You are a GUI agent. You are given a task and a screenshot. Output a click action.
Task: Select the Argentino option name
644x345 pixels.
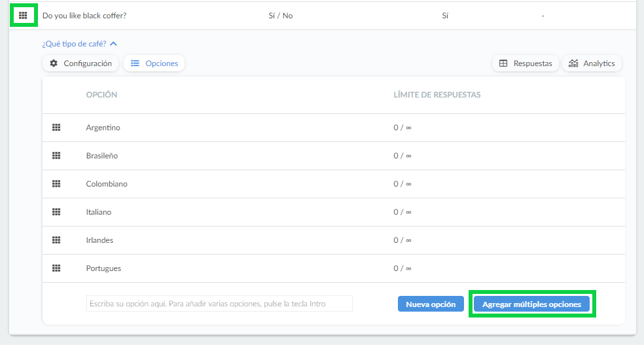click(103, 127)
